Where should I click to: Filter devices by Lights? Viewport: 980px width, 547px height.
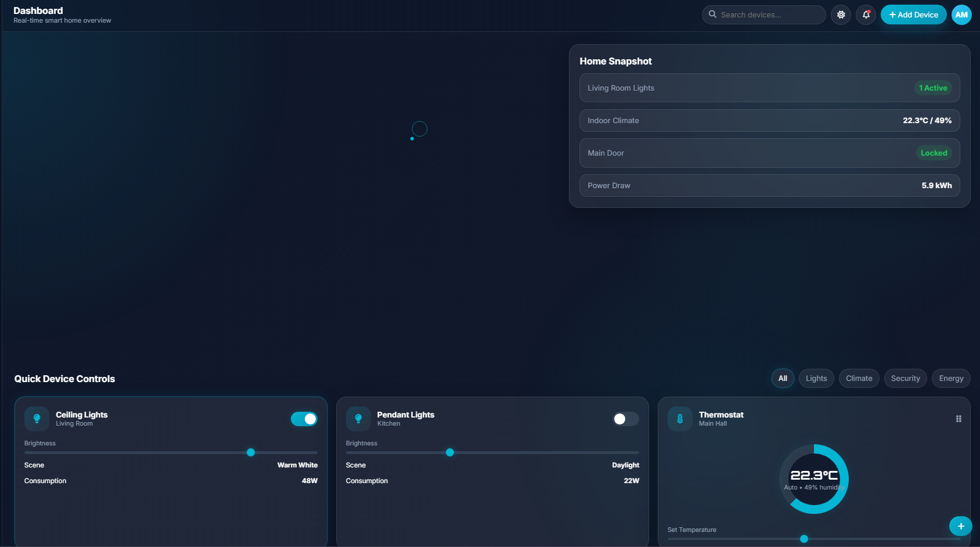(816, 378)
